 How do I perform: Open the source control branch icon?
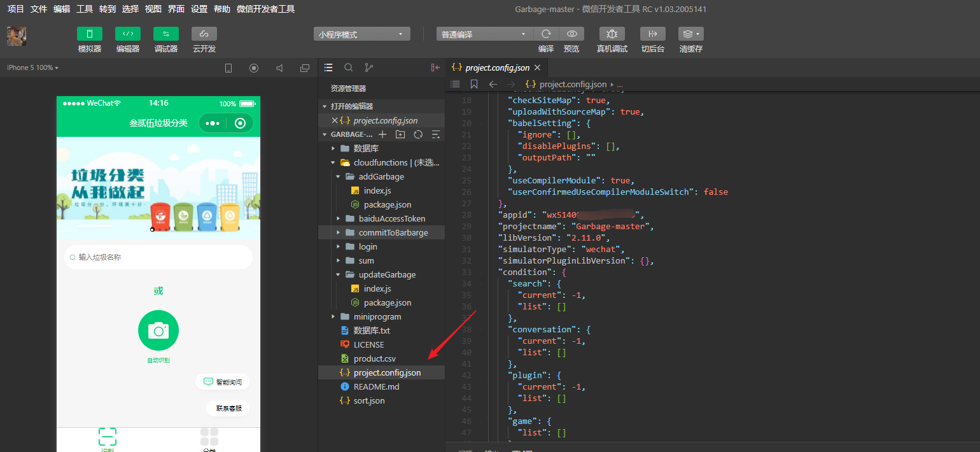(368, 67)
